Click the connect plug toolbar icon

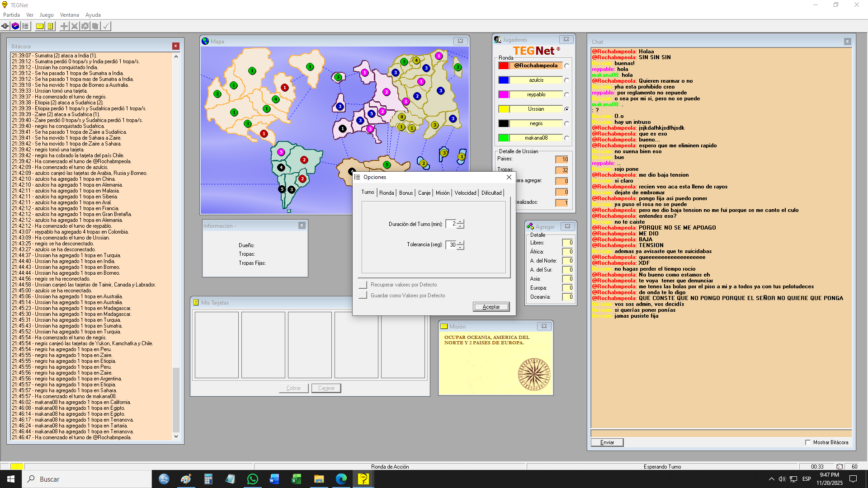coord(5,26)
